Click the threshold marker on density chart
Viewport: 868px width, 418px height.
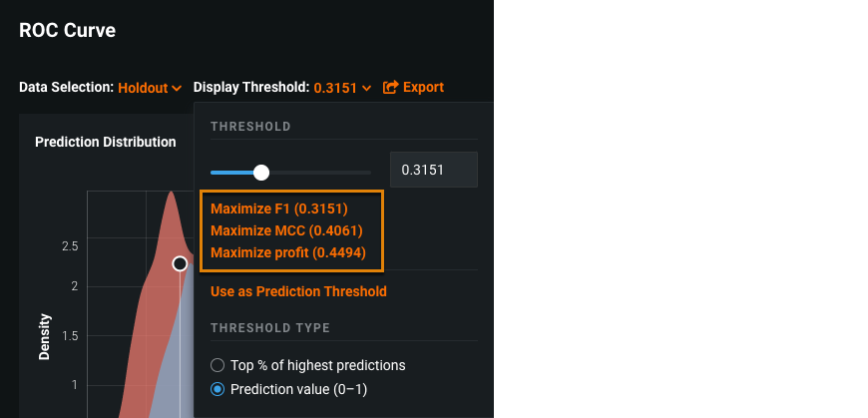click(x=180, y=263)
